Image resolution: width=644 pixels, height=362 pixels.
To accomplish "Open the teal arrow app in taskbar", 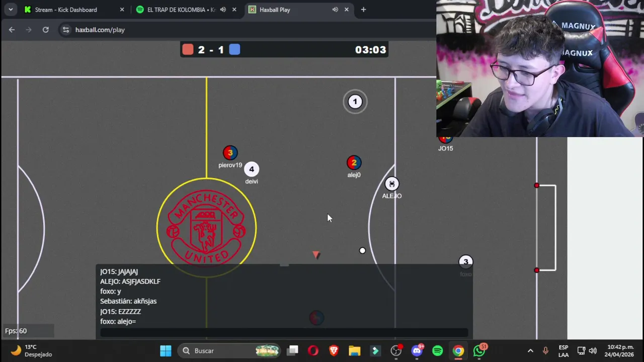I will [375, 350].
